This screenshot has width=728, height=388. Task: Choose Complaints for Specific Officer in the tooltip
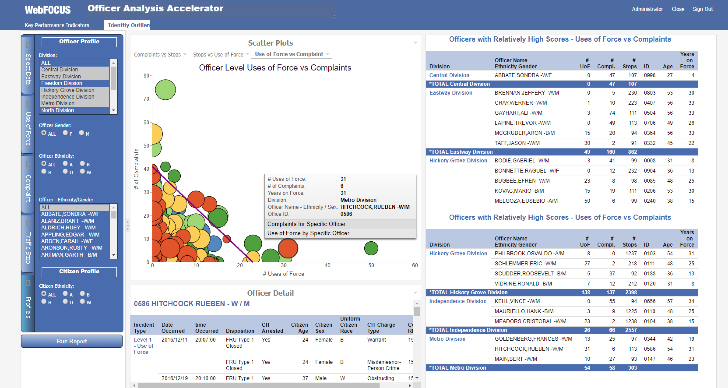[x=340, y=224]
